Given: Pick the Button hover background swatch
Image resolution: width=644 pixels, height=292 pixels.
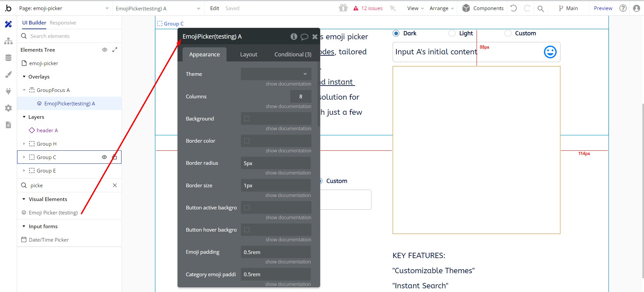Looking at the screenshot, I should [x=247, y=230].
